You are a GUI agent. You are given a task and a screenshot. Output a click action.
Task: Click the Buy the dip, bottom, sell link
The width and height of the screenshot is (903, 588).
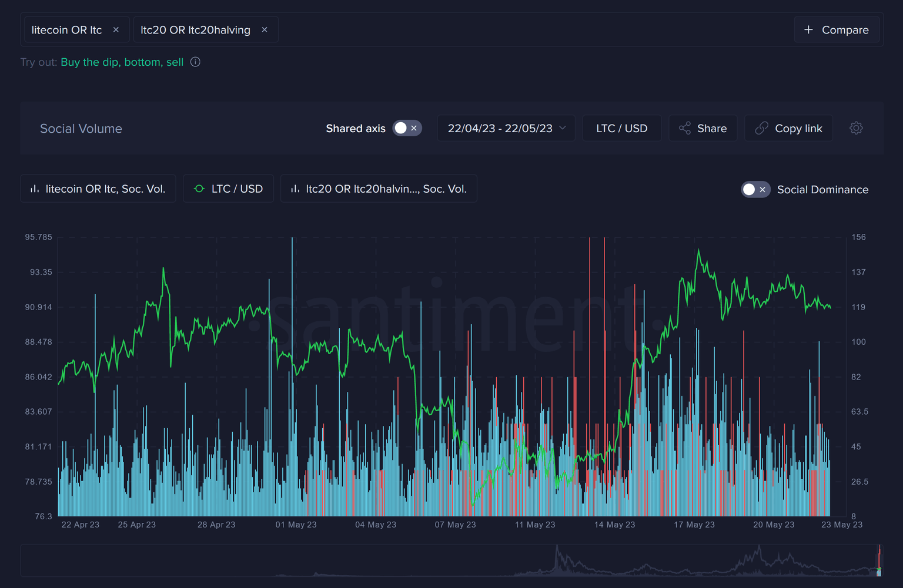coord(122,62)
